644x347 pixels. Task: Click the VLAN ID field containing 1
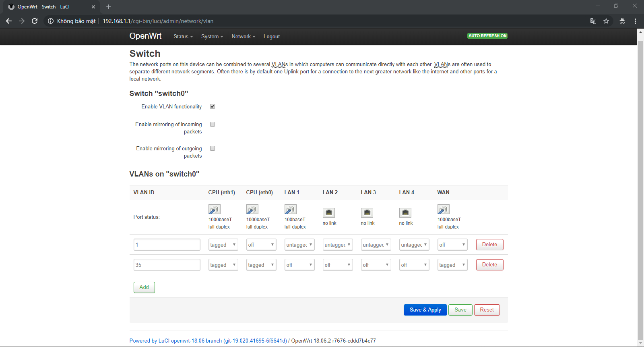pyautogui.click(x=167, y=245)
